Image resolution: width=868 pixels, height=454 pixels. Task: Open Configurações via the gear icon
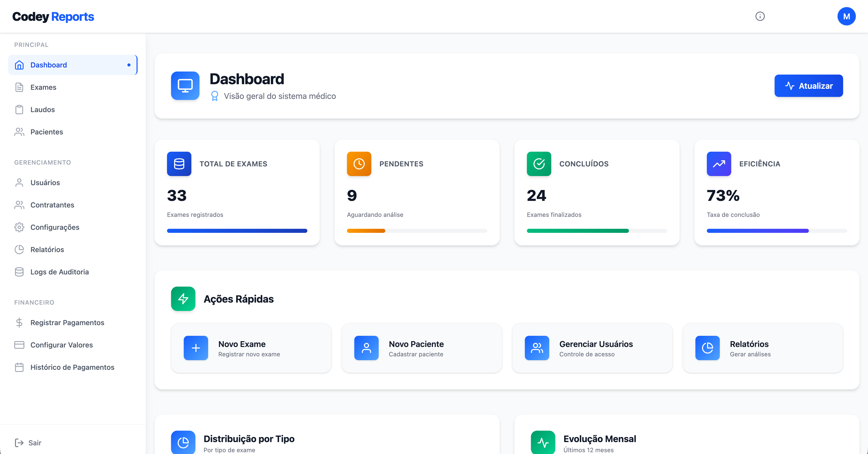(19, 227)
